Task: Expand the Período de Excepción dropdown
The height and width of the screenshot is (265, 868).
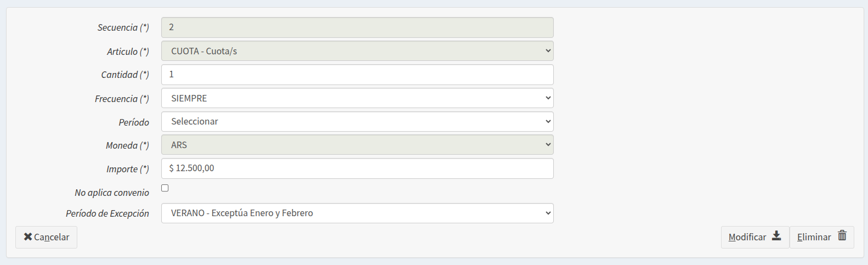Action: point(357,213)
